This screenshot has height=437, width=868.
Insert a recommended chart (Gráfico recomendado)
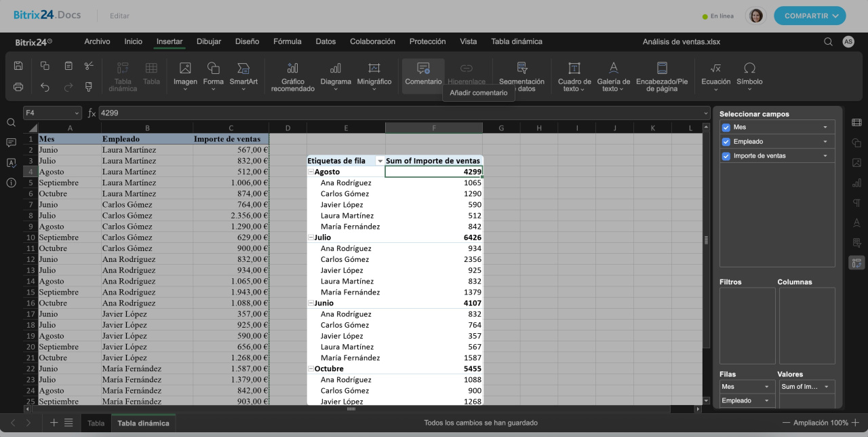293,76
